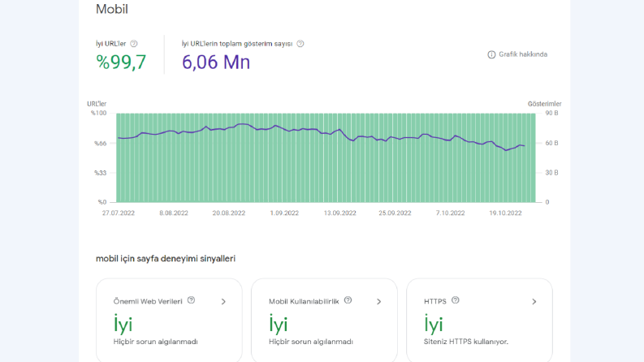
Task: Click the Mobil section heading
Action: [112, 9]
